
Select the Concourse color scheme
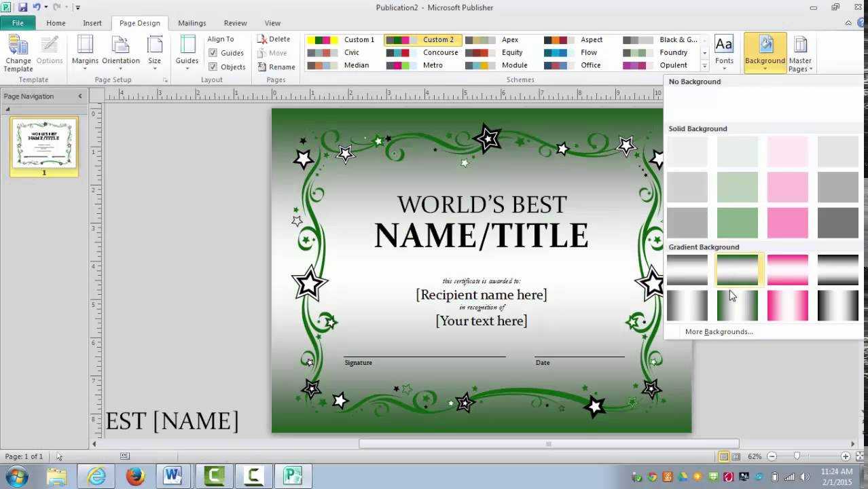[x=422, y=52]
